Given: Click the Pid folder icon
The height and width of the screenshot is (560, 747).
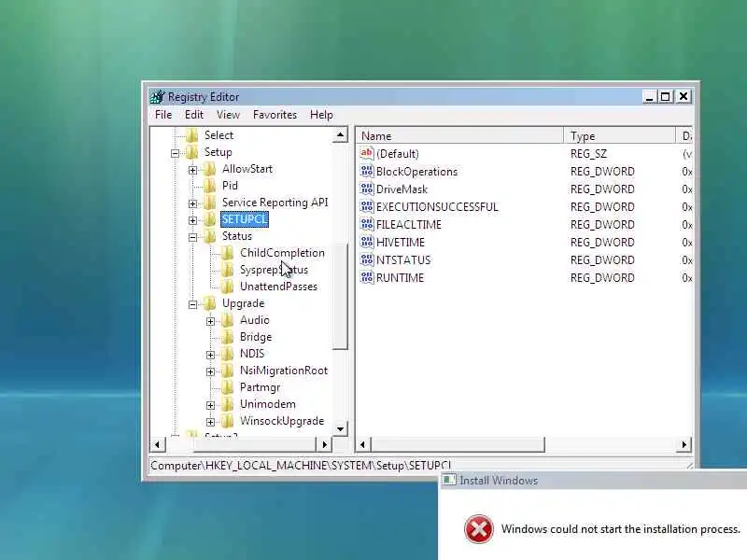Looking at the screenshot, I should tap(209, 186).
